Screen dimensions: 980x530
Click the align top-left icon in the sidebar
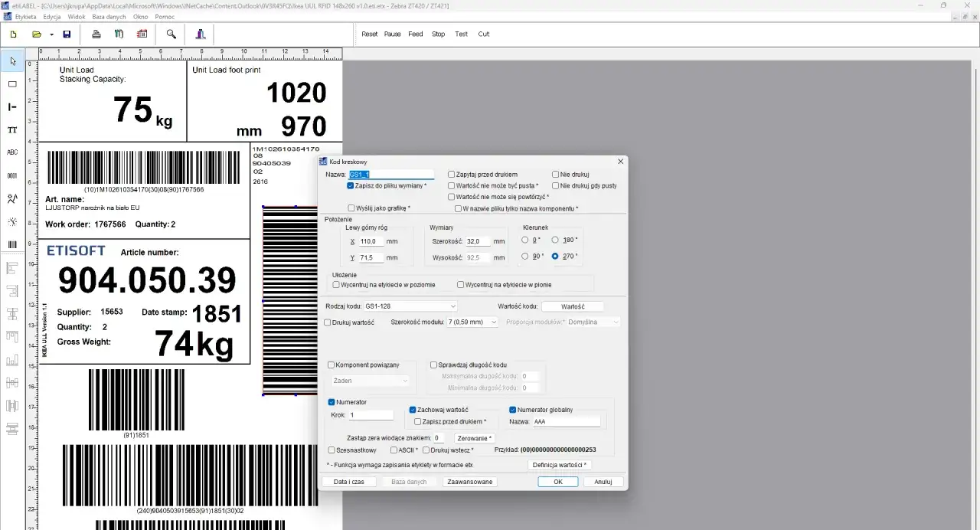click(x=12, y=268)
